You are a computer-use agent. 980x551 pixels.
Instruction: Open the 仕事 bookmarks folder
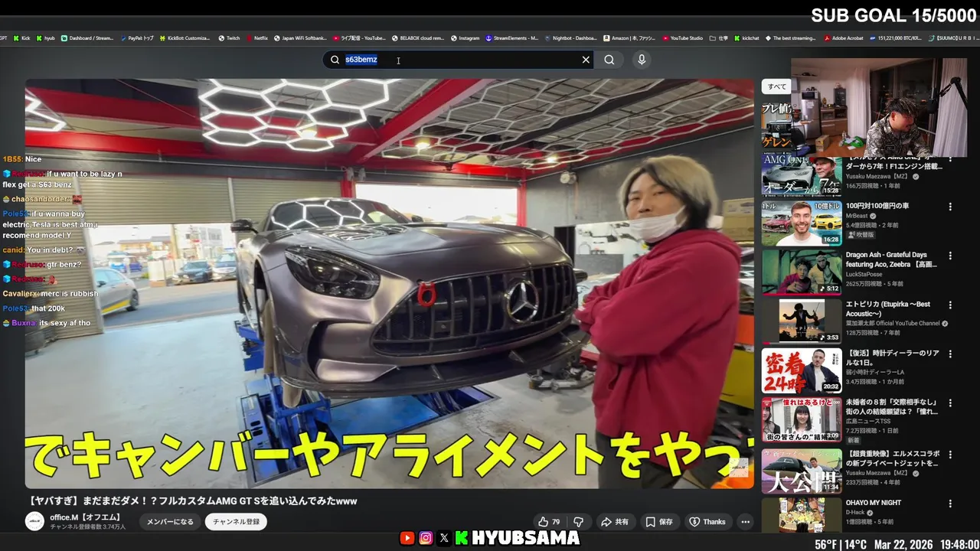720,37
